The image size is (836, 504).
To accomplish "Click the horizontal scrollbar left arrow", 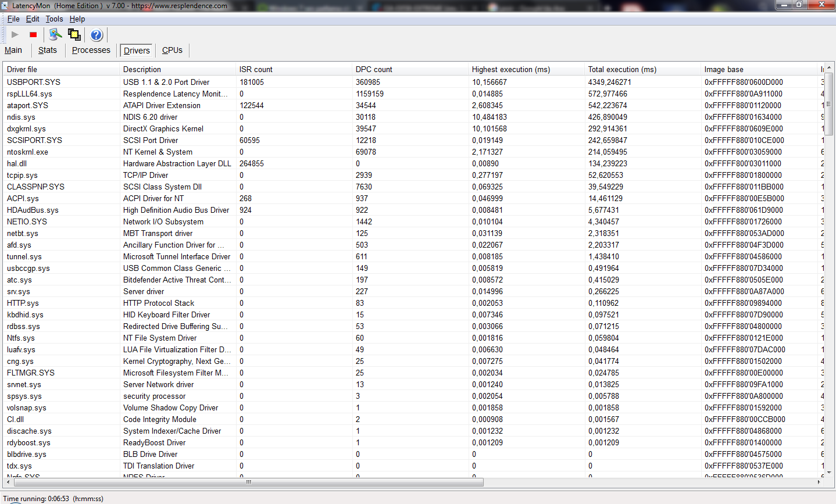I will coord(8,482).
